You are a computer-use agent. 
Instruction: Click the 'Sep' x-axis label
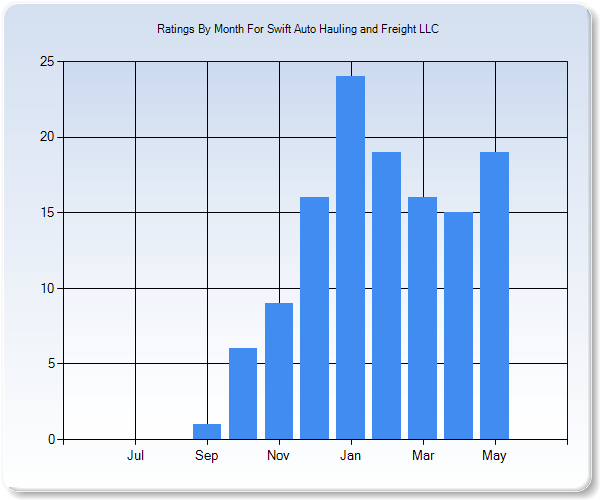pos(207,456)
